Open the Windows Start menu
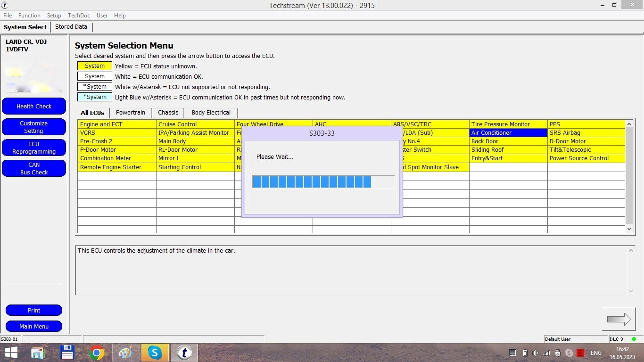The width and height of the screenshot is (644, 362). pos(11,353)
